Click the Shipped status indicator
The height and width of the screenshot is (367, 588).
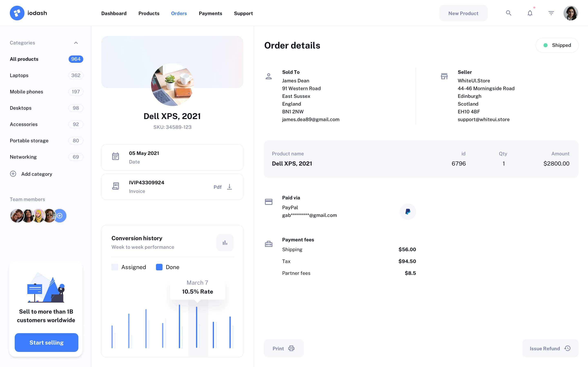point(557,45)
